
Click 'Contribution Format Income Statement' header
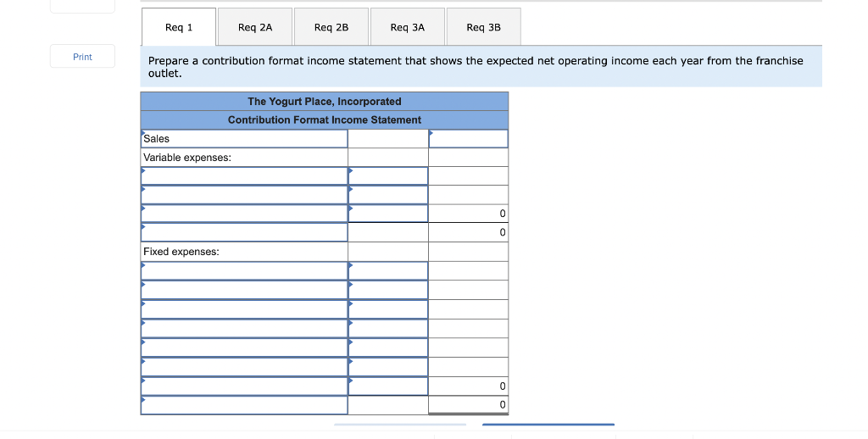click(x=325, y=120)
